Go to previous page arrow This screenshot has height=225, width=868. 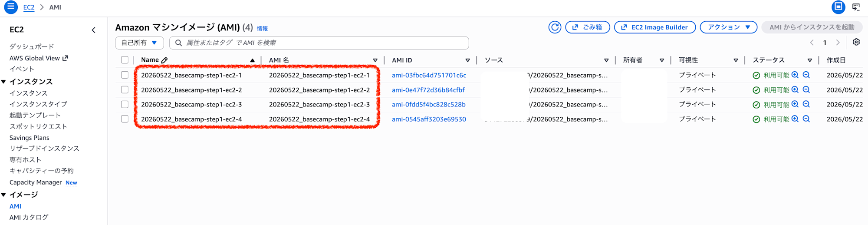click(x=812, y=43)
